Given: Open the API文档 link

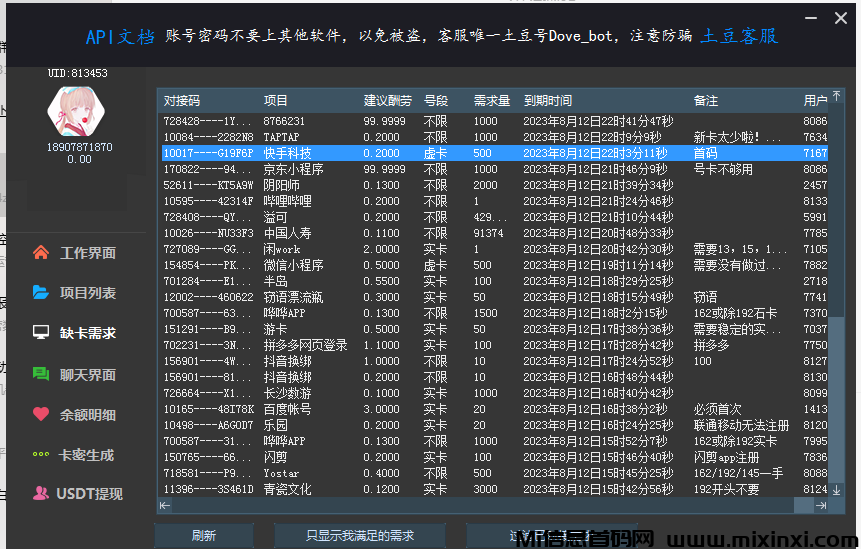Looking at the screenshot, I should coord(120,36).
